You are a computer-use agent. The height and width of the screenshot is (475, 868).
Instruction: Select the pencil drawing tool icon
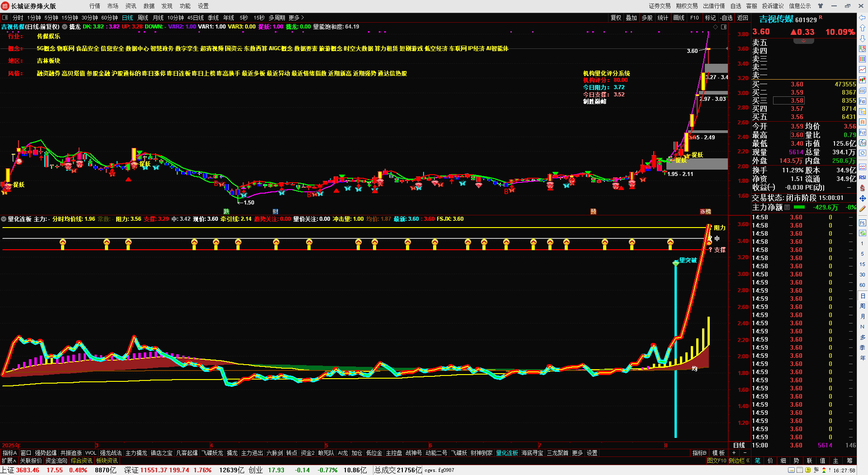[863, 209]
